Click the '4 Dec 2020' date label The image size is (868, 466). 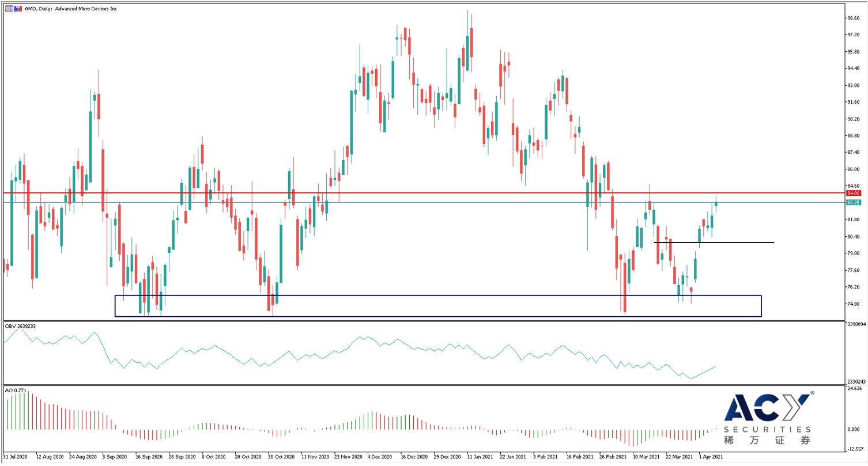380,456
